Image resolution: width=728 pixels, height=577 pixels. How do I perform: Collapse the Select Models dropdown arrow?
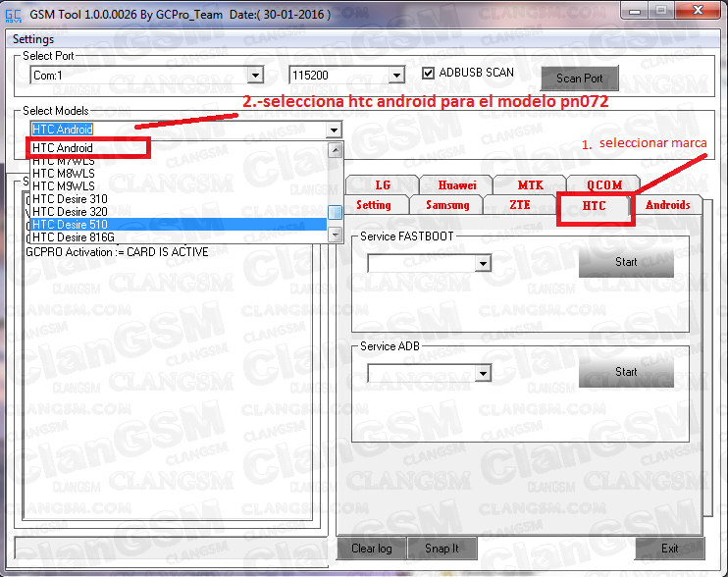tap(334, 130)
